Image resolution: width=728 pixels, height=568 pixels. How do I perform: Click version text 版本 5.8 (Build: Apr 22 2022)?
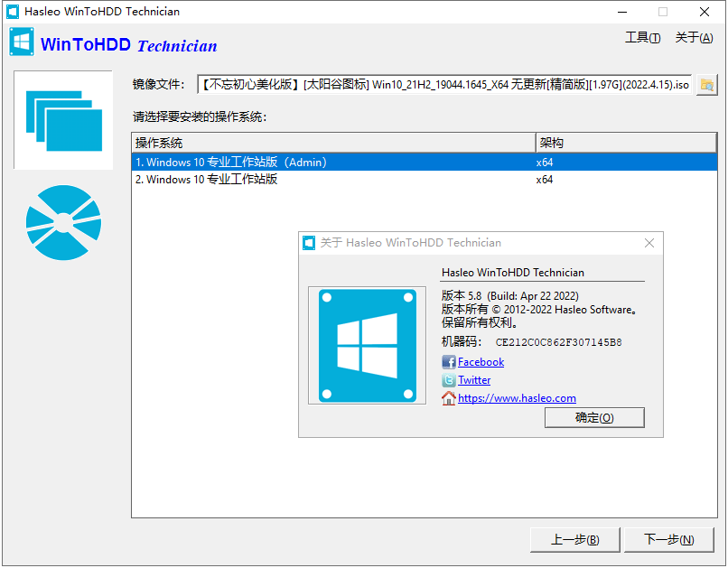click(x=509, y=296)
